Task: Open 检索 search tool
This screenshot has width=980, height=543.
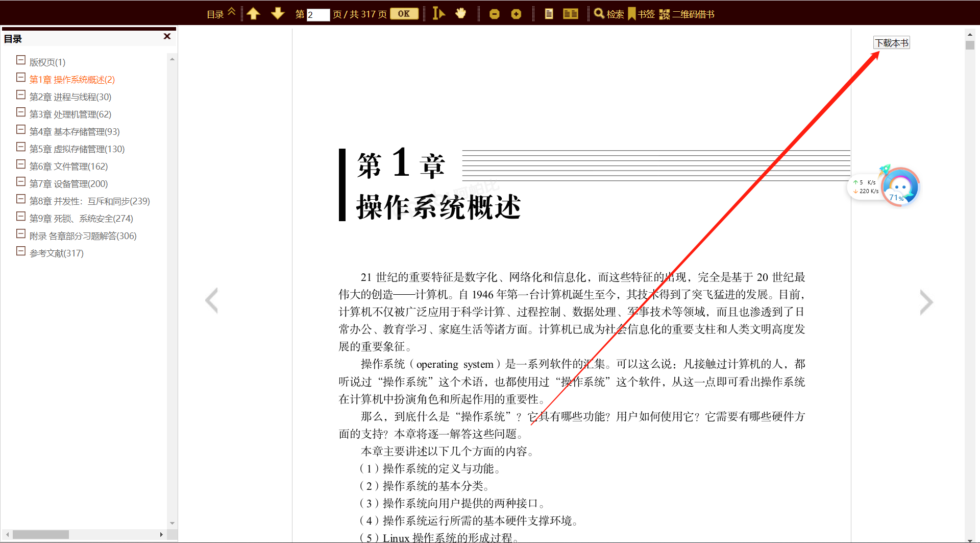Action: click(x=609, y=14)
